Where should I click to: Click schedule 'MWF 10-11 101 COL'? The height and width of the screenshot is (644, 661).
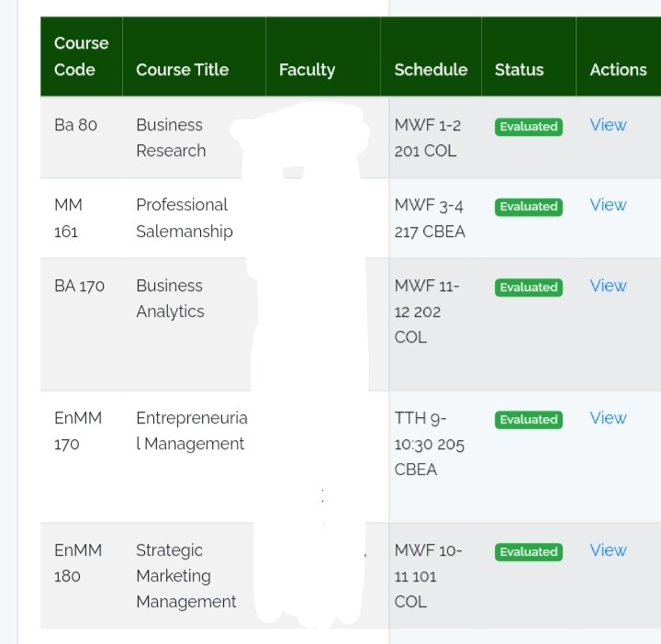point(429,576)
